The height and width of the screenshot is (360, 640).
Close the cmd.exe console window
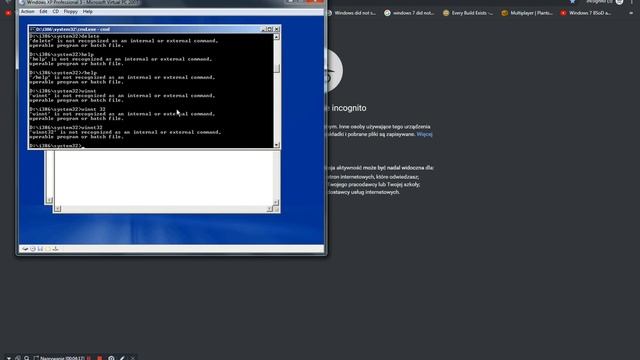click(x=277, y=29)
